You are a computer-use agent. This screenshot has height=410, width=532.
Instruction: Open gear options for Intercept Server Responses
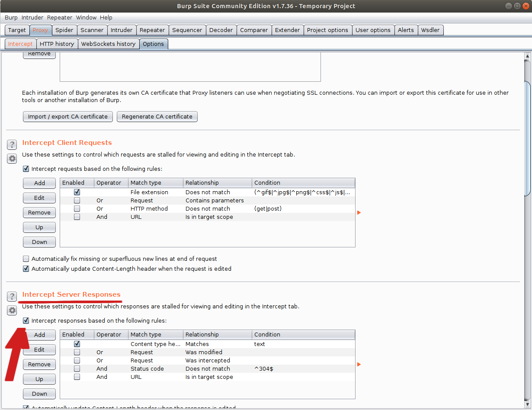[x=12, y=310]
